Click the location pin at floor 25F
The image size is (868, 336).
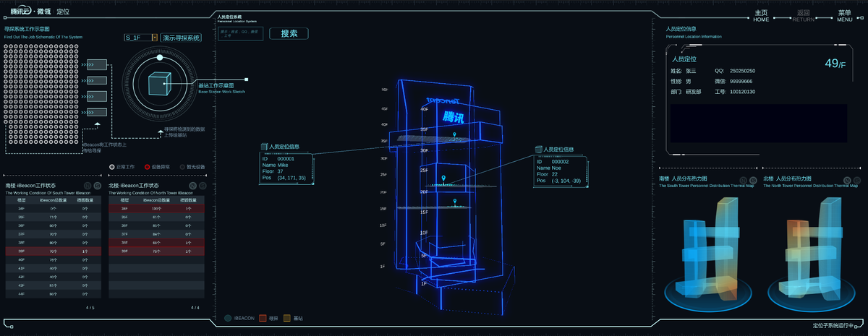443,178
